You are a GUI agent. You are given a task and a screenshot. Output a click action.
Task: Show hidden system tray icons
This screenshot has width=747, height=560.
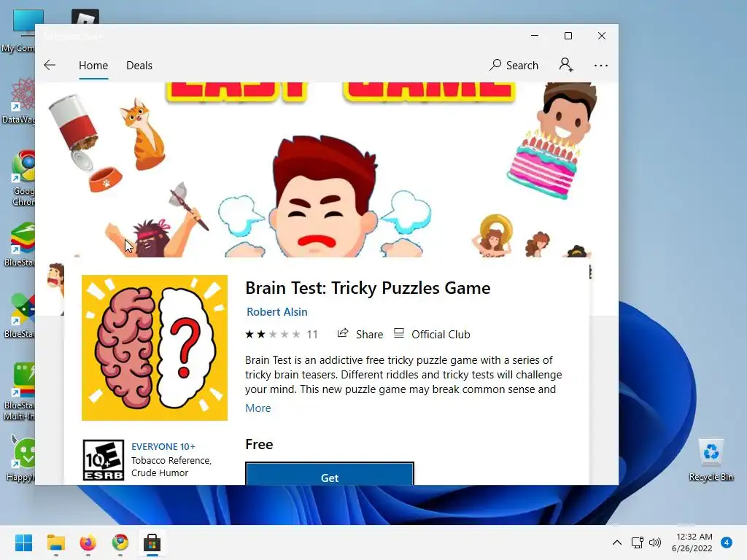click(x=616, y=542)
